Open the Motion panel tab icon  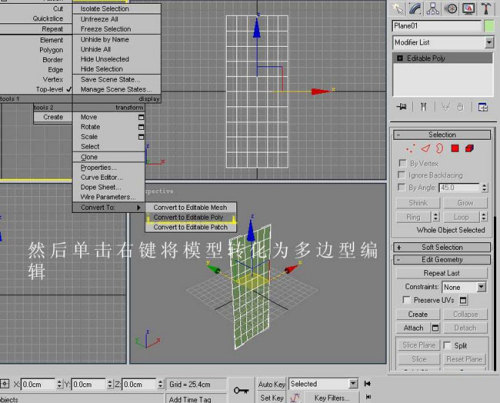452,9
